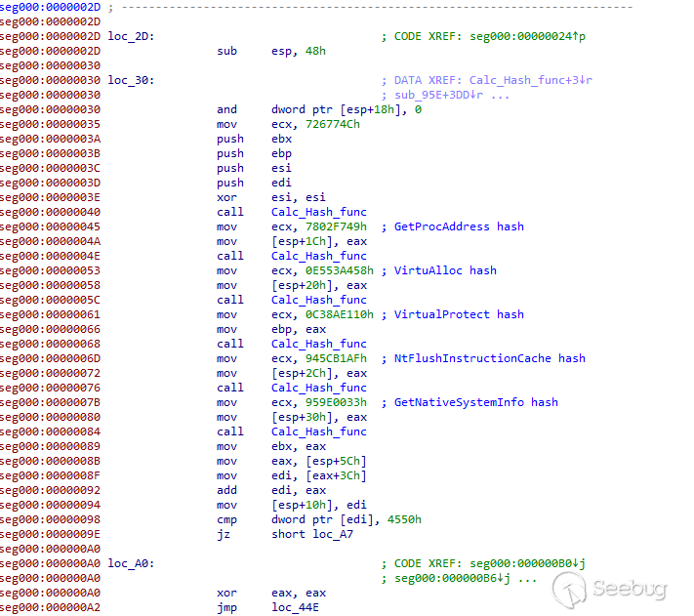Follow the Calc_Hash_func call at address 0000004E
This screenshot has height=616, width=694.
click(318, 256)
